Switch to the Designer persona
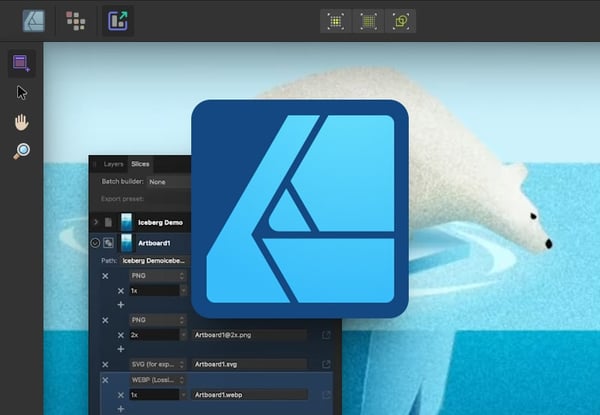The image size is (600, 415). (34, 21)
